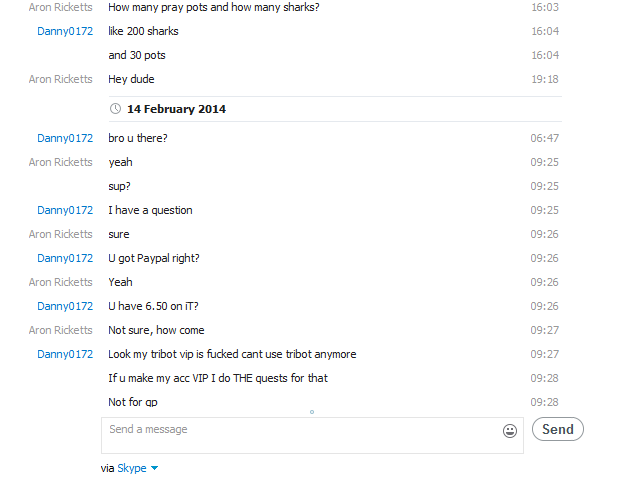Click the 19:18 timestamp
Image resolution: width=640 pixels, height=482 pixels.
544,79
